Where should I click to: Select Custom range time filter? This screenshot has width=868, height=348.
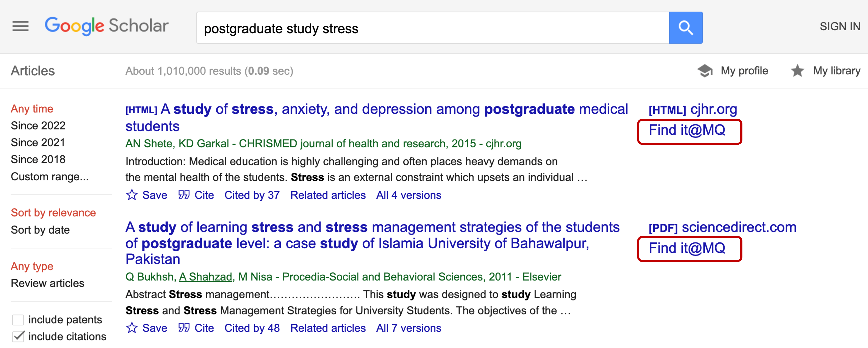click(49, 177)
